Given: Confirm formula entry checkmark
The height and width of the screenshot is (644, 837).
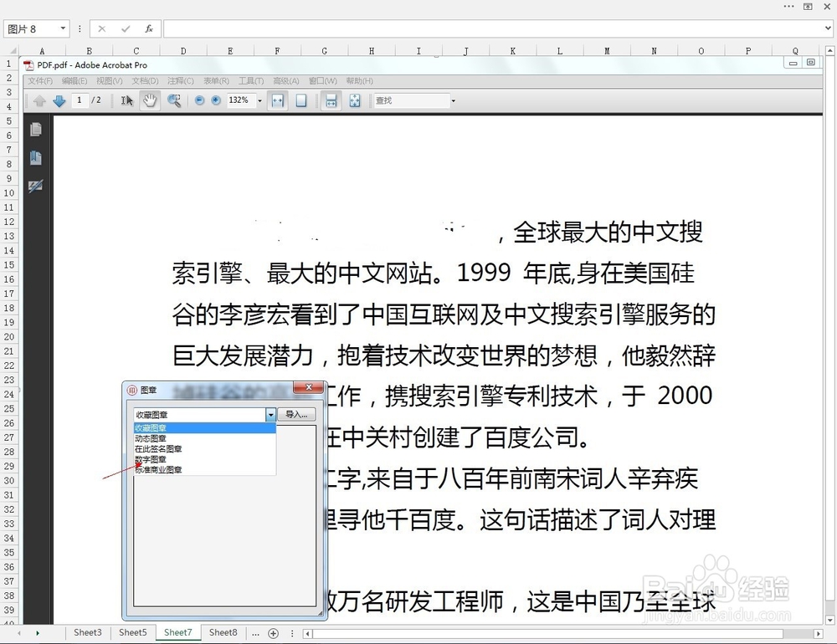Looking at the screenshot, I should [x=126, y=28].
